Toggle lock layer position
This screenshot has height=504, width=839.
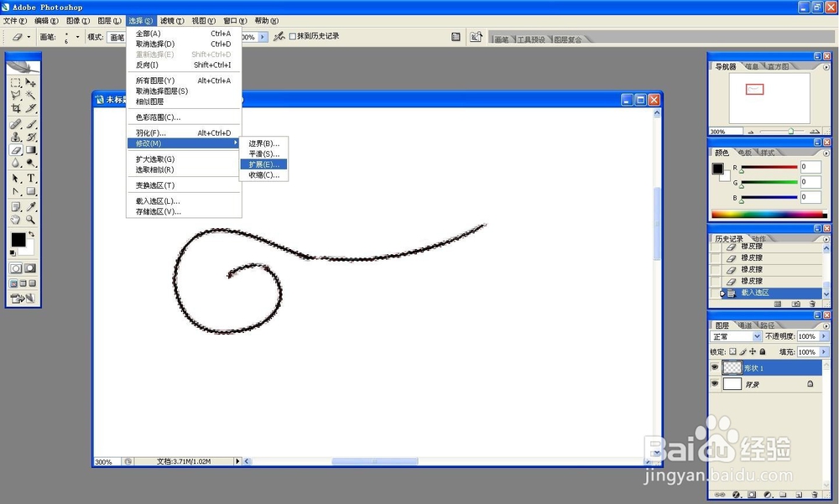pyautogui.click(x=753, y=351)
